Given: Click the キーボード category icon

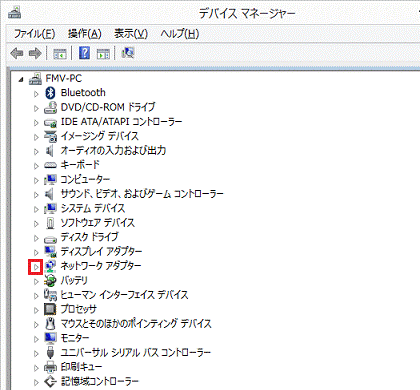Looking at the screenshot, I should pyautogui.click(x=50, y=165).
